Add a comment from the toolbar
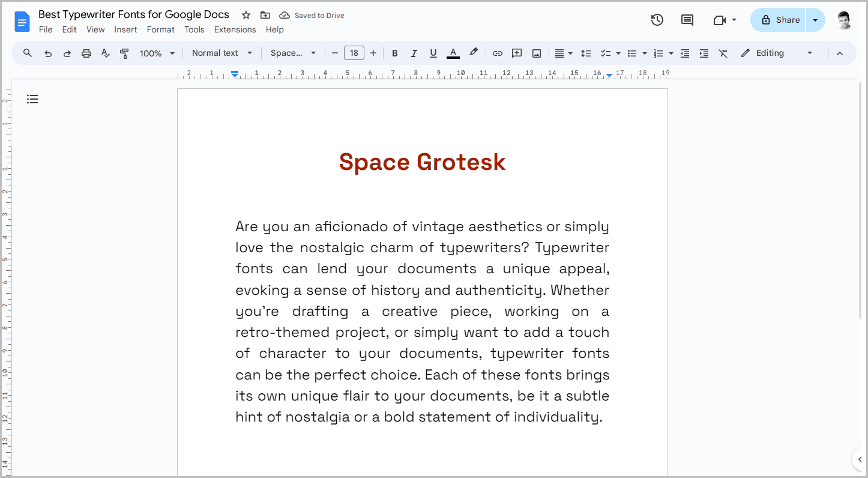Image resolution: width=868 pixels, height=478 pixels. pyautogui.click(x=516, y=53)
